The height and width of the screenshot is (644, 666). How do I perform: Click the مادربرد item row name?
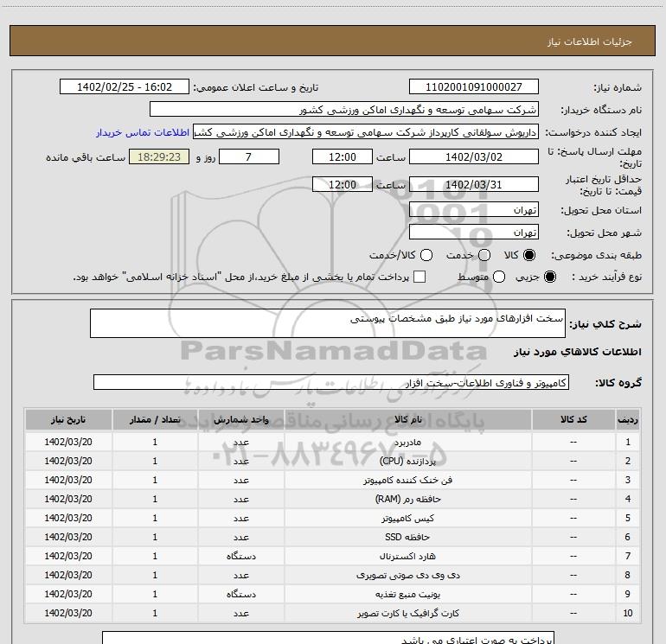pyautogui.click(x=407, y=443)
